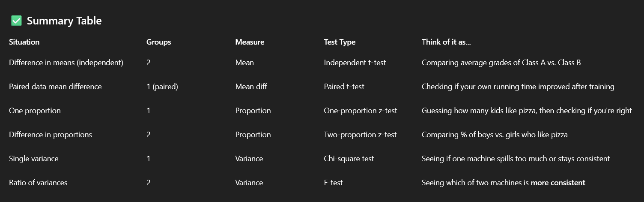This screenshot has height=202, width=644.
Task: Click the 'Chi-square test' cell
Action: point(349,159)
